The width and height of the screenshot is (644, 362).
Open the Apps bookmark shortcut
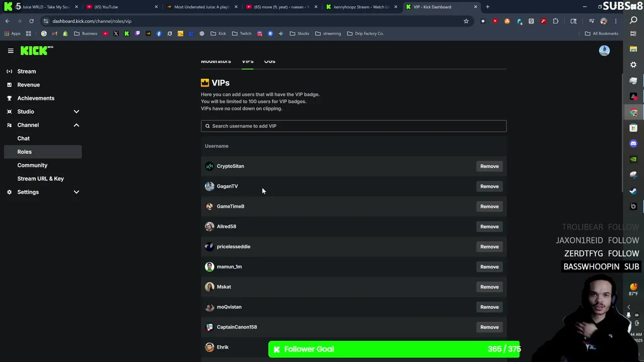tap(13, 34)
